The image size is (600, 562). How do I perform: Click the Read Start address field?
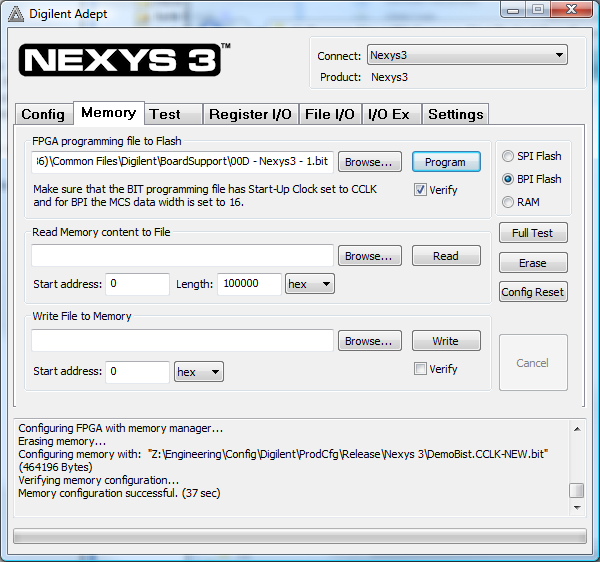(137, 284)
